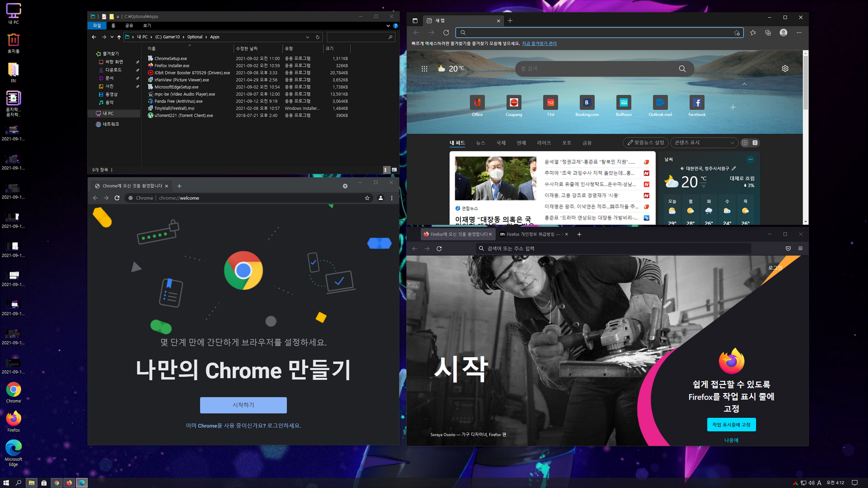Click Chrome sign-in link below 시작하기
Image resolution: width=868 pixels, height=488 pixels.
(243, 426)
